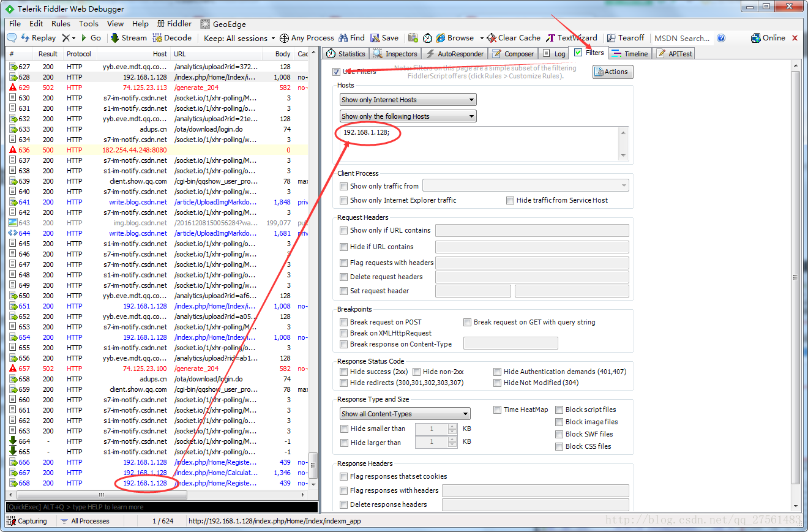Image resolution: width=808 pixels, height=532 pixels.
Task: Open the Show all Content-Types dropdown
Action: [405, 414]
